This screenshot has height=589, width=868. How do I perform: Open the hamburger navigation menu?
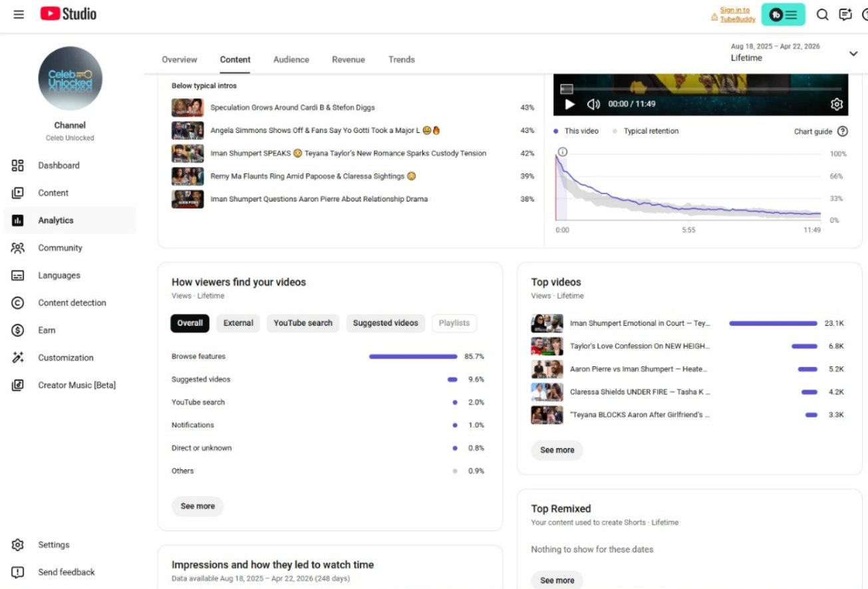(19, 14)
